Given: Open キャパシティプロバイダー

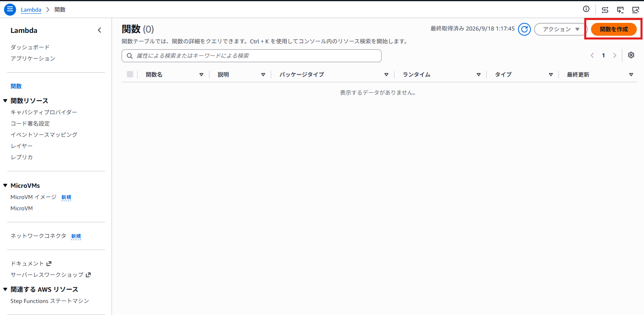Looking at the screenshot, I should 44,112.
